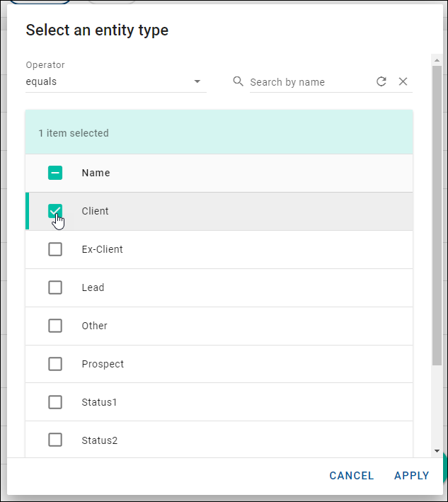Clear search with the X icon

[403, 81]
